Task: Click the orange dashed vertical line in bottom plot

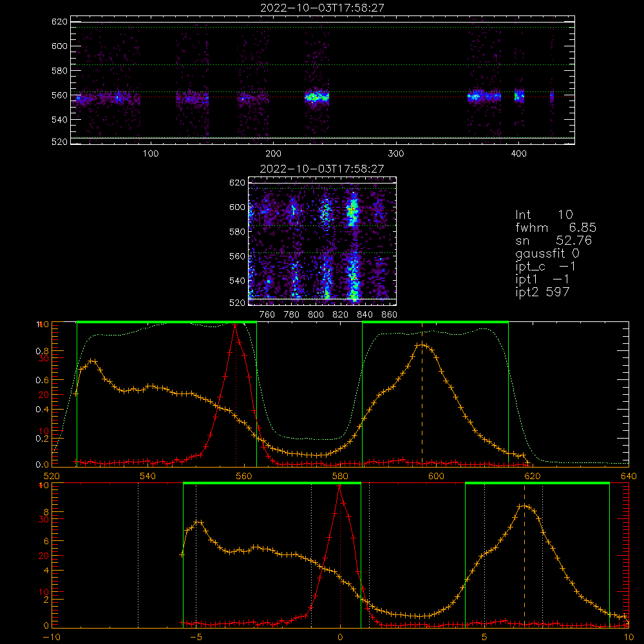Action: [x=524, y=555]
